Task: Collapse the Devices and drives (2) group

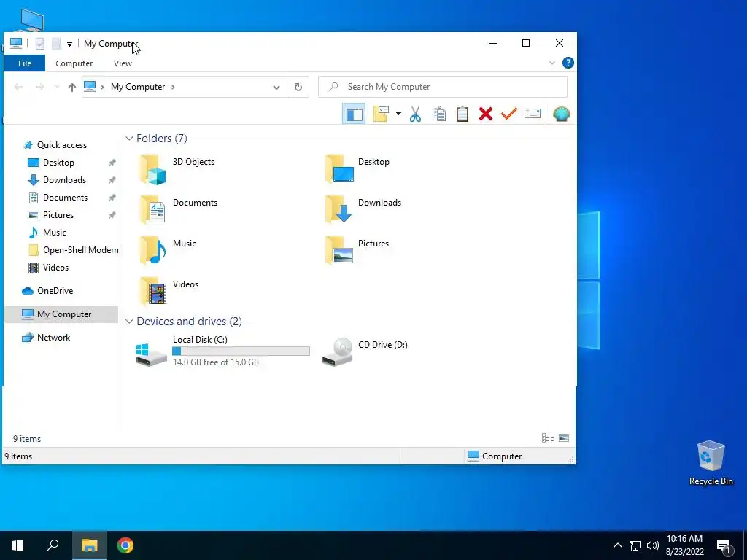Action: (x=129, y=322)
